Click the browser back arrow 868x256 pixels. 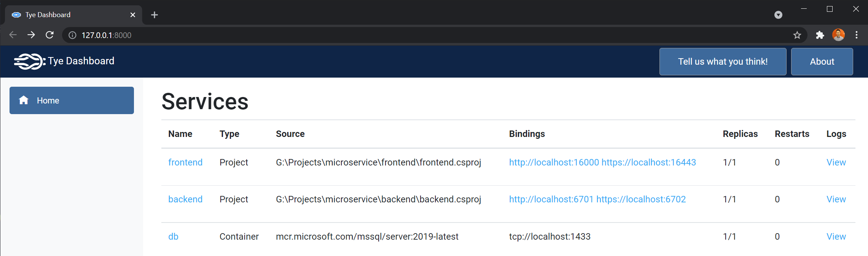(13, 35)
